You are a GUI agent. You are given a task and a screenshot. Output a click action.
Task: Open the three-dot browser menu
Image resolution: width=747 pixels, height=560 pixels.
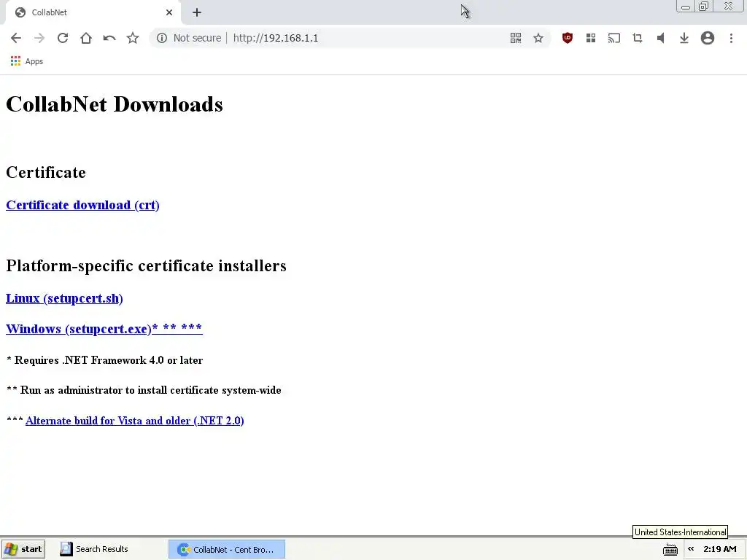[731, 38]
